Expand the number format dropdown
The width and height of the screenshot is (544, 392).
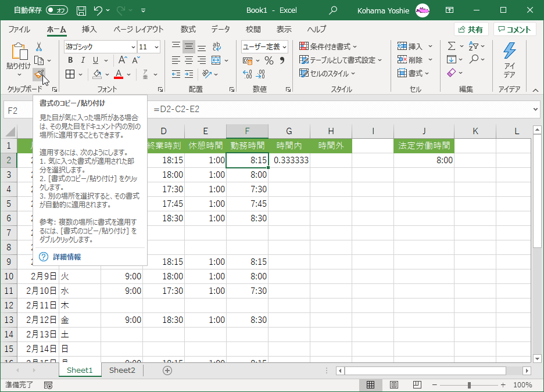[x=284, y=47]
